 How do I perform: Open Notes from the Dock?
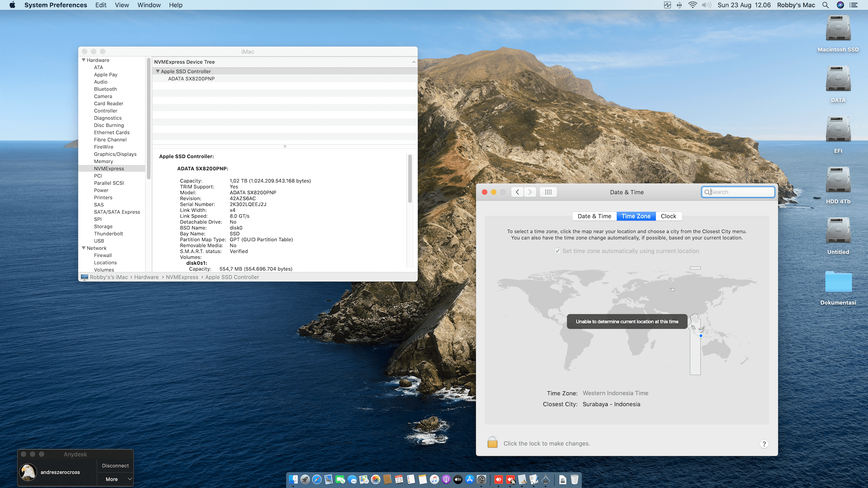click(423, 479)
